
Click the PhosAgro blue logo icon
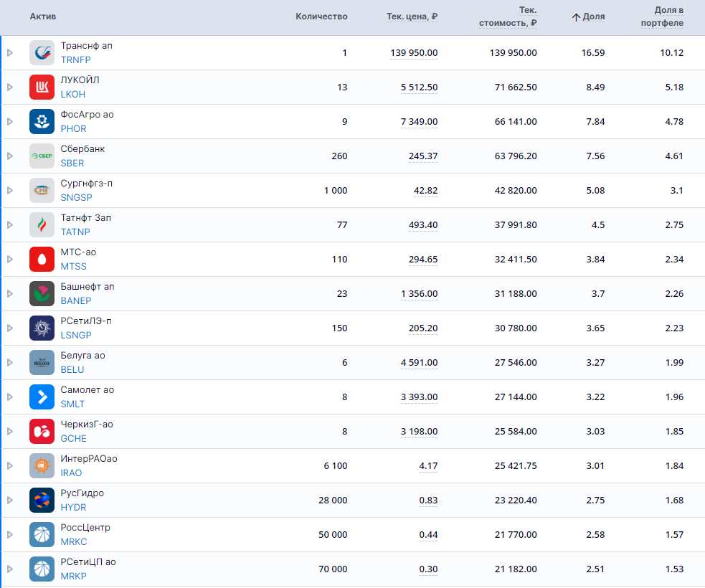pos(42,122)
